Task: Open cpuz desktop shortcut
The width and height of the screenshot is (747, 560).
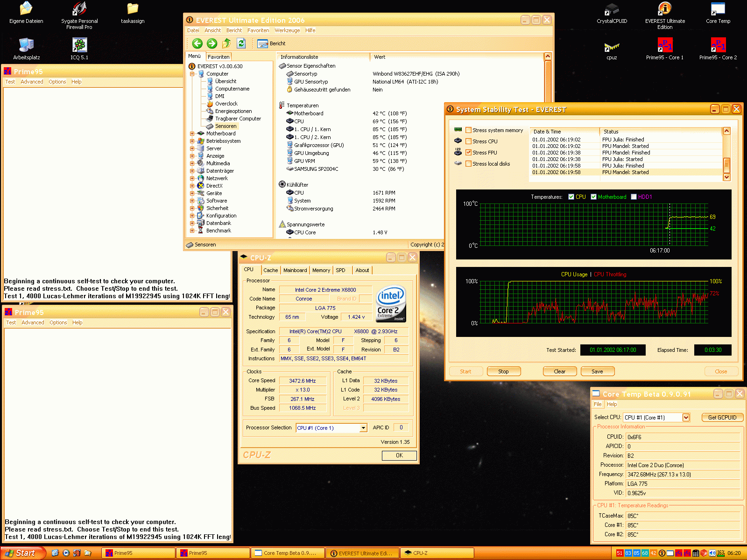Action: [612, 50]
